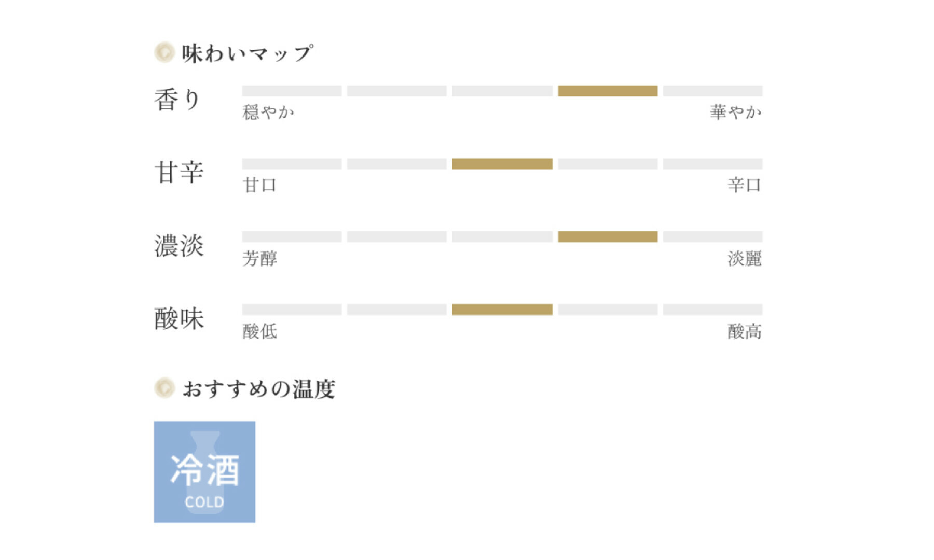Click the 味わいマップ heading
934x560 pixels.
tap(248, 53)
